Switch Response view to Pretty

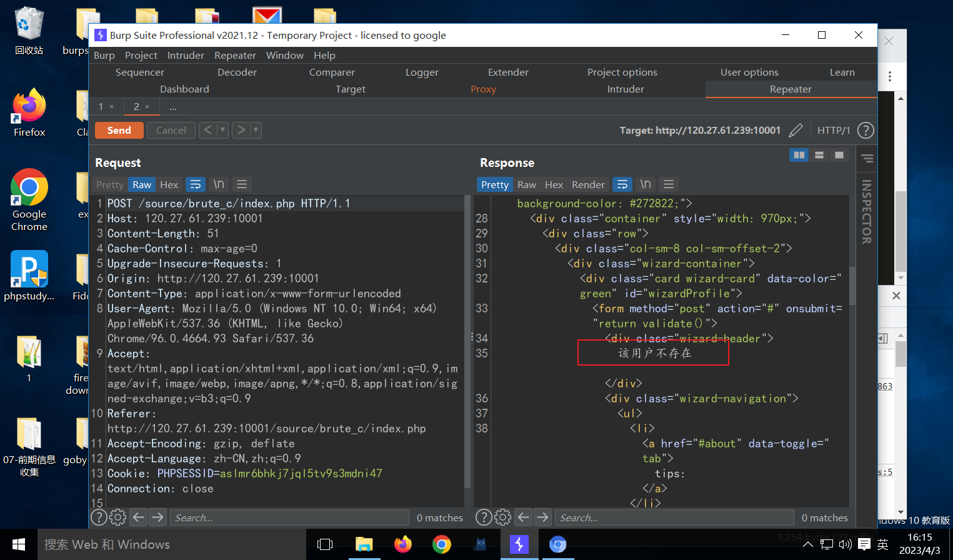point(495,184)
